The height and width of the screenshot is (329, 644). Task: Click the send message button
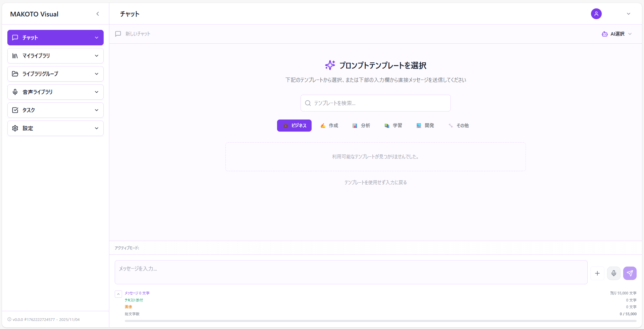pos(630,273)
